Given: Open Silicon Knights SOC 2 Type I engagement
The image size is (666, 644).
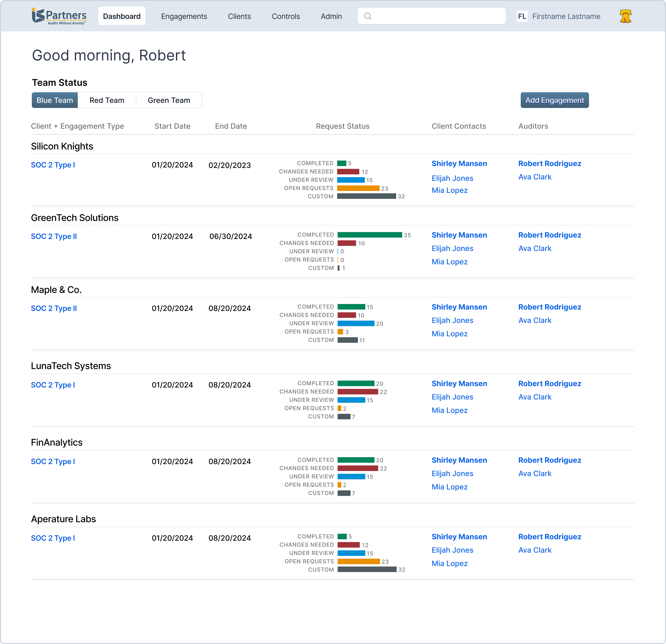Looking at the screenshot, I should click(53, 165).
